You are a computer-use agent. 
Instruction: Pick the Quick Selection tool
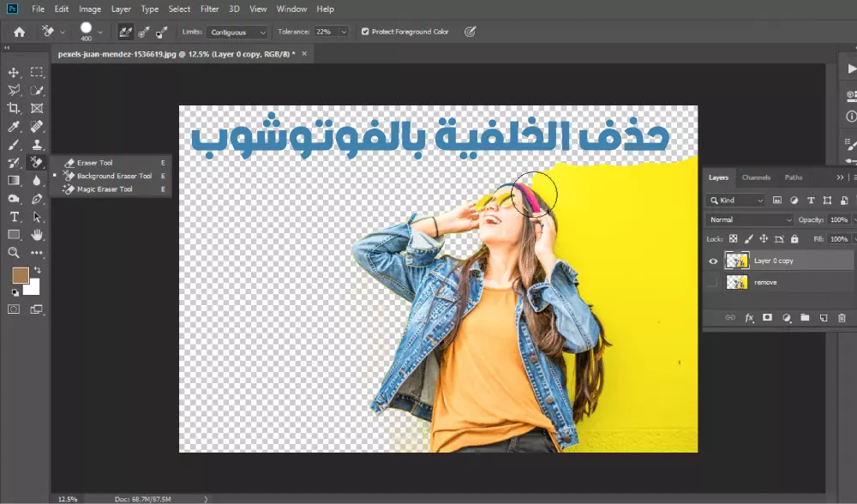37,90
